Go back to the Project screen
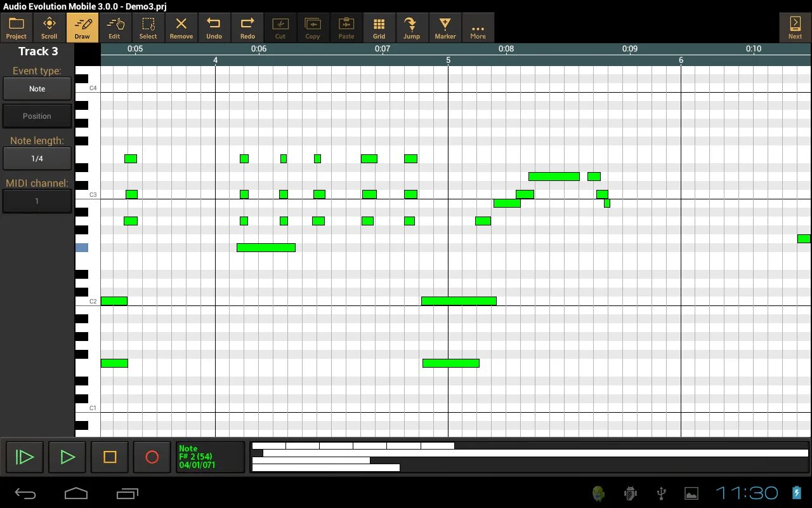812x508 pixels. 16,27
